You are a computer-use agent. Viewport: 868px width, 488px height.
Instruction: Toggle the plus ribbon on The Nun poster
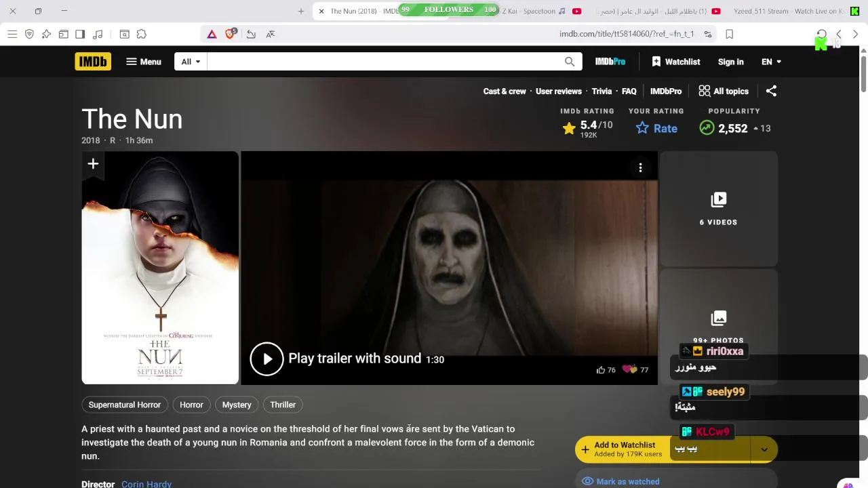(x=93, y=164)
